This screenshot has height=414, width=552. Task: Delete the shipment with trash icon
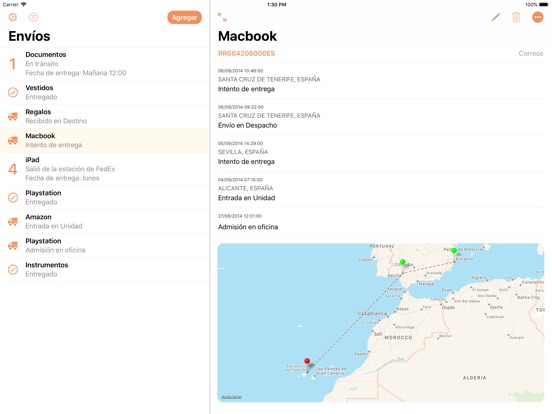tap(516, 17)
